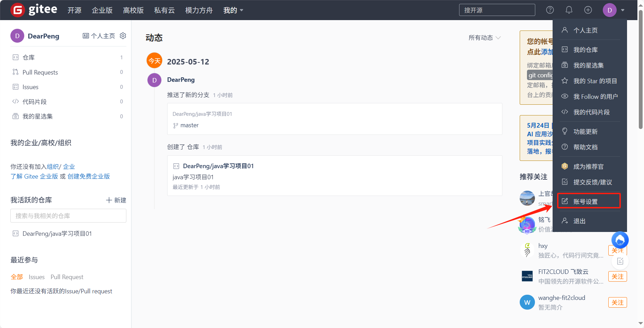Open DearPeng/java学习项目01 in active repos list
This screenshot has width=644, height=328.
click(57, 234)
